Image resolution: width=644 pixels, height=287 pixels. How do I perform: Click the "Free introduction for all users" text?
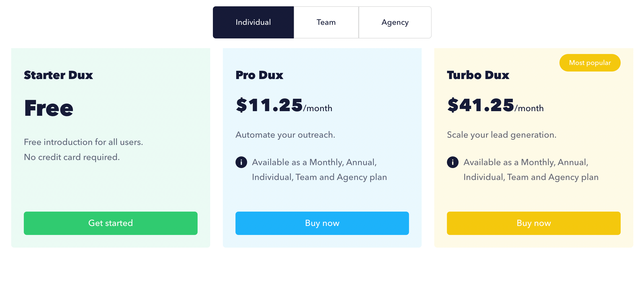point(83,142)
